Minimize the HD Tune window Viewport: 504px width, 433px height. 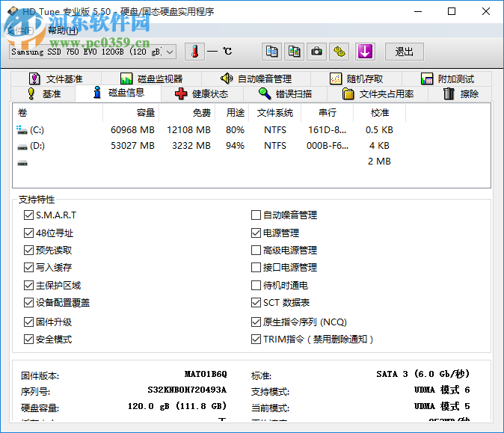[x=418, y=11]
